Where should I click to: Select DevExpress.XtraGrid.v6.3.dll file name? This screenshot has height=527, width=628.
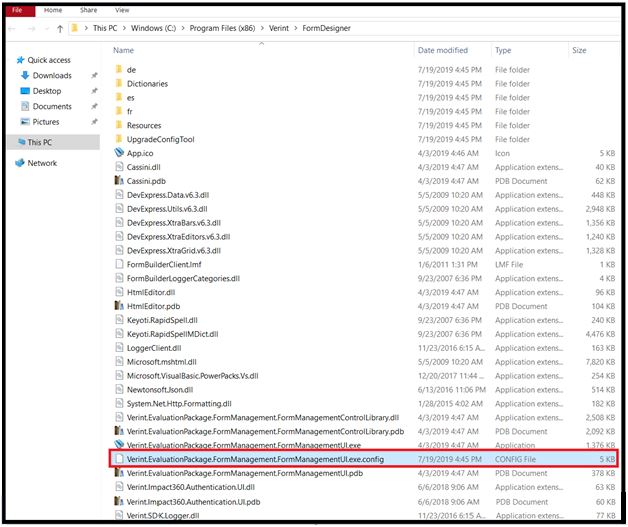[174, 251]
